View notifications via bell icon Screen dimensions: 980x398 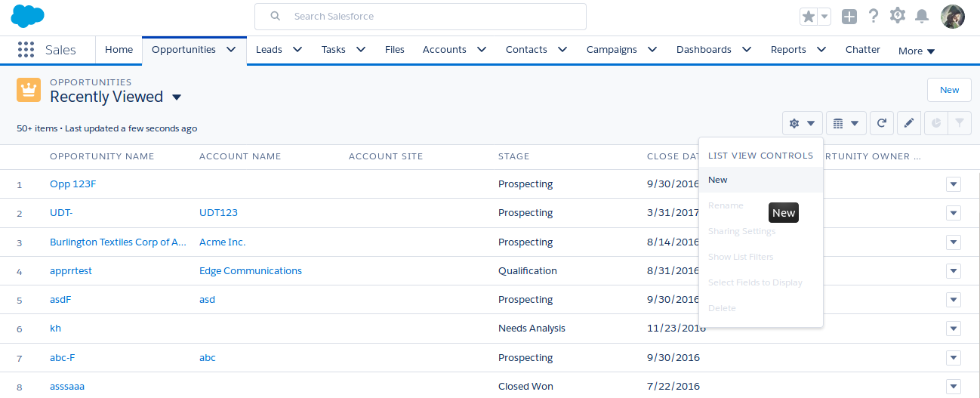922,16
